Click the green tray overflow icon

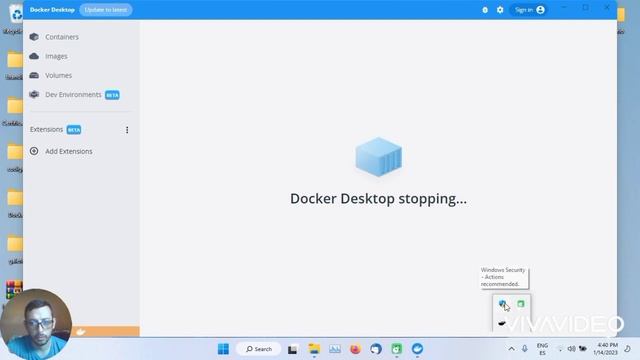point(521,304)
